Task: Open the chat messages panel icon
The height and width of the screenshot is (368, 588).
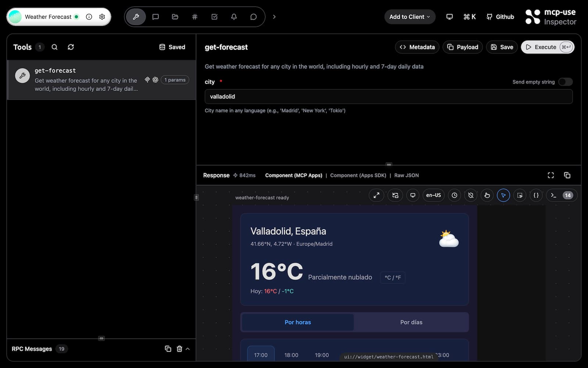Action: (x=155, y=17)
